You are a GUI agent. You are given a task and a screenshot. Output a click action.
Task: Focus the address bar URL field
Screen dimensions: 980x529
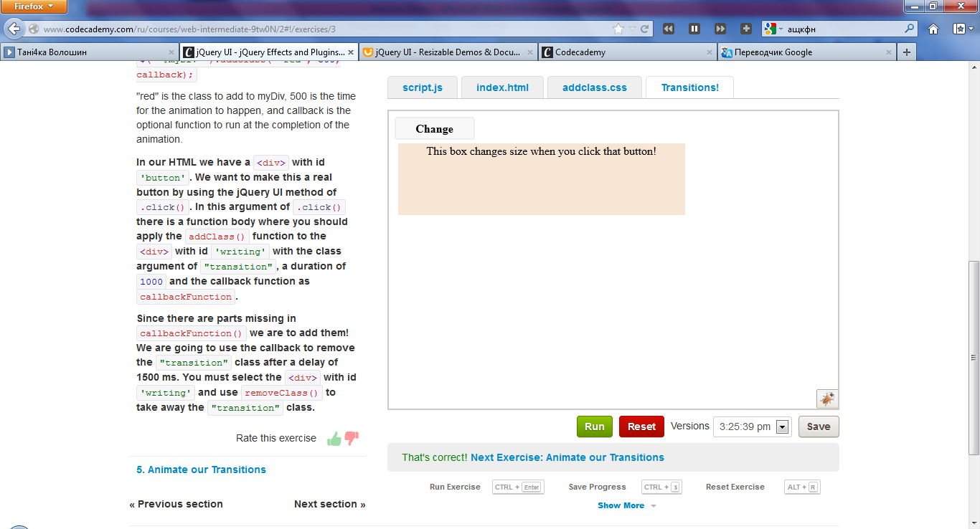point(326,29)
